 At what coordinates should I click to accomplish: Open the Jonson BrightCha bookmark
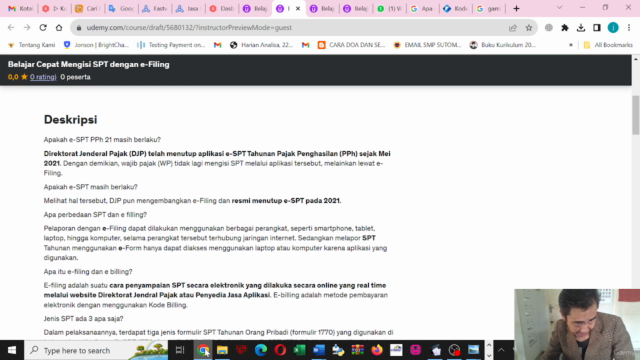pyautogui.click(x=96, y=45)
